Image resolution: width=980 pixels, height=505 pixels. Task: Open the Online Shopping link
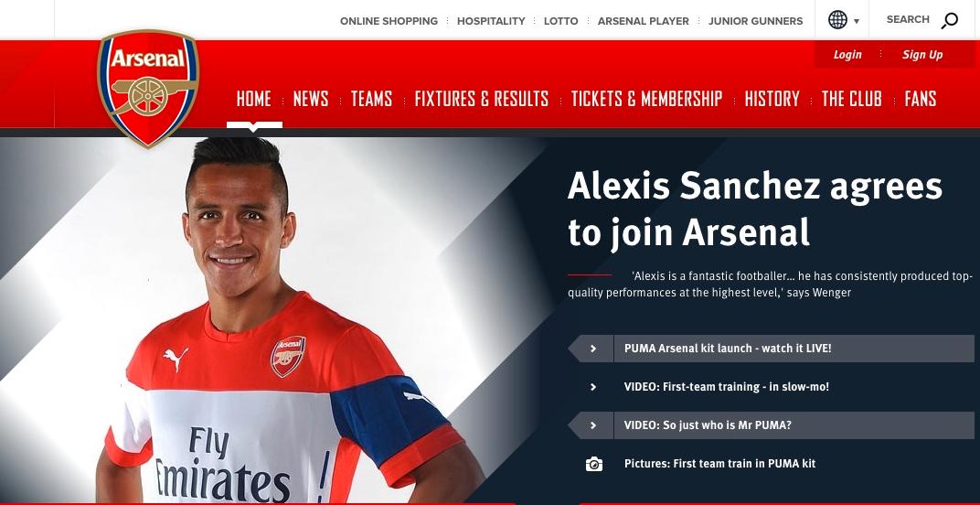[x=389, y=21]
